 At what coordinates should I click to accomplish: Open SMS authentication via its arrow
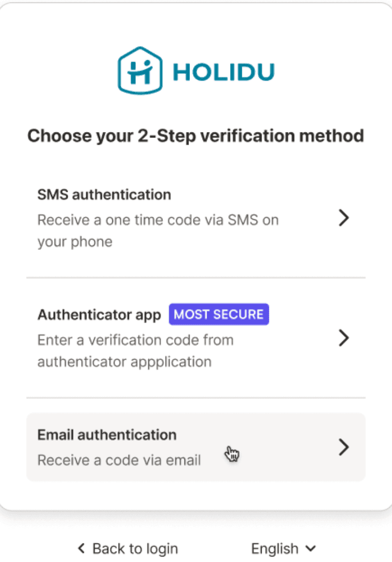(x=343, y=218)
